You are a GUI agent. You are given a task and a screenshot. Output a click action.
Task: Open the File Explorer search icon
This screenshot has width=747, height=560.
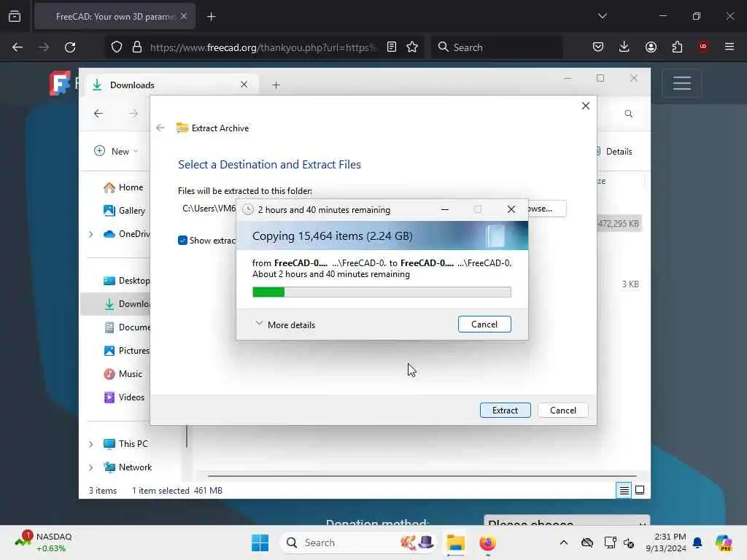tap(628, 114)
